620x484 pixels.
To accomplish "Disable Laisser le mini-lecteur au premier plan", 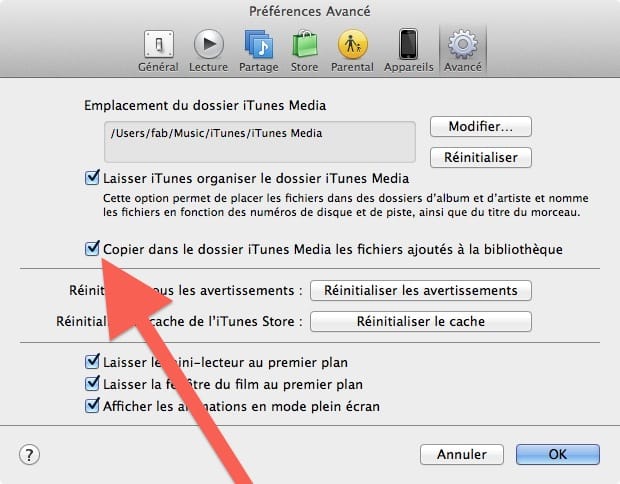I will click(92, 361).
